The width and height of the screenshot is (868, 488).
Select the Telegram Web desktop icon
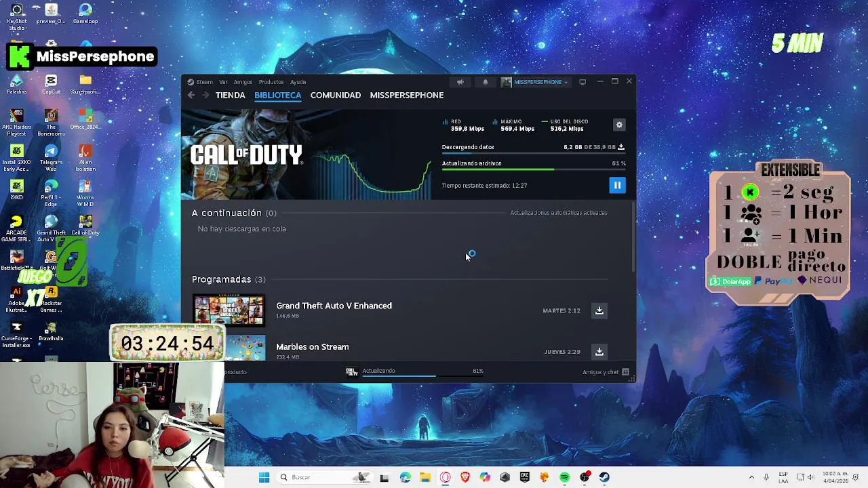[51, 158]
